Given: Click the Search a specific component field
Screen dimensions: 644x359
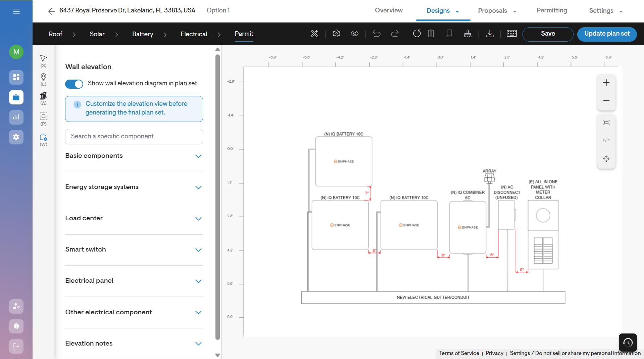Looking at the screenshot, I should [134, 136].
